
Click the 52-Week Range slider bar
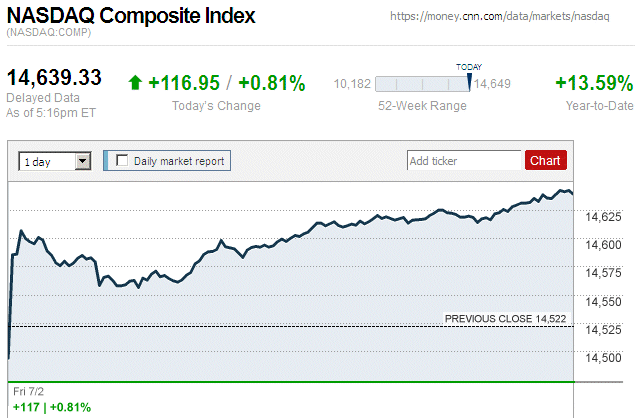click(422, 84)
